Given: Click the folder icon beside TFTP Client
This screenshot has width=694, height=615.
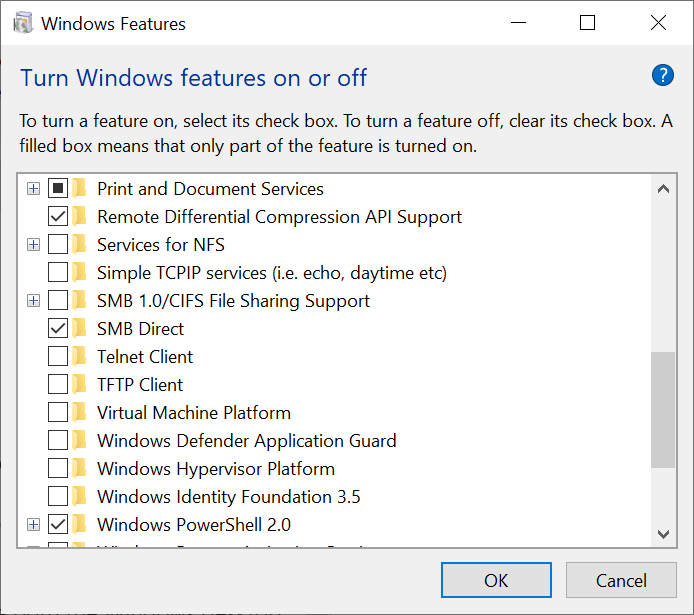Looking at the screenshot, I should tap(79, 384).
